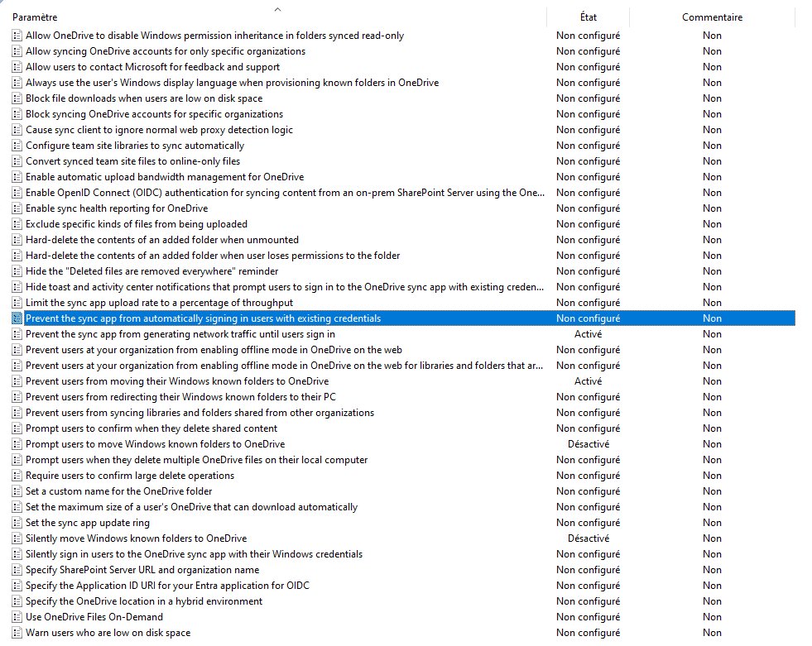Click the sort arrow above the Paramètre column
Viewport: 812px width, 646px height.
pyautogui.click(x=277, y=9)
